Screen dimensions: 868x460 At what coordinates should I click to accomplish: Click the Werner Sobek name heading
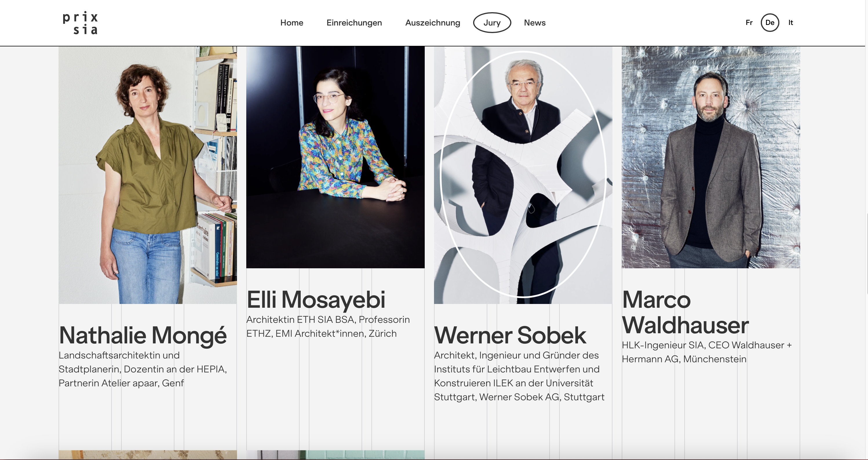pyautogui.click(x=510, y=335)
